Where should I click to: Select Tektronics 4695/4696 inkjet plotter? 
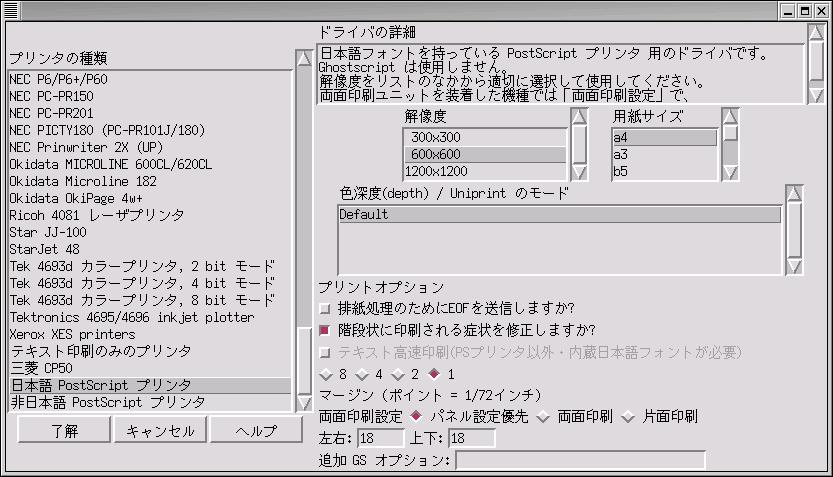click(150, 317)
